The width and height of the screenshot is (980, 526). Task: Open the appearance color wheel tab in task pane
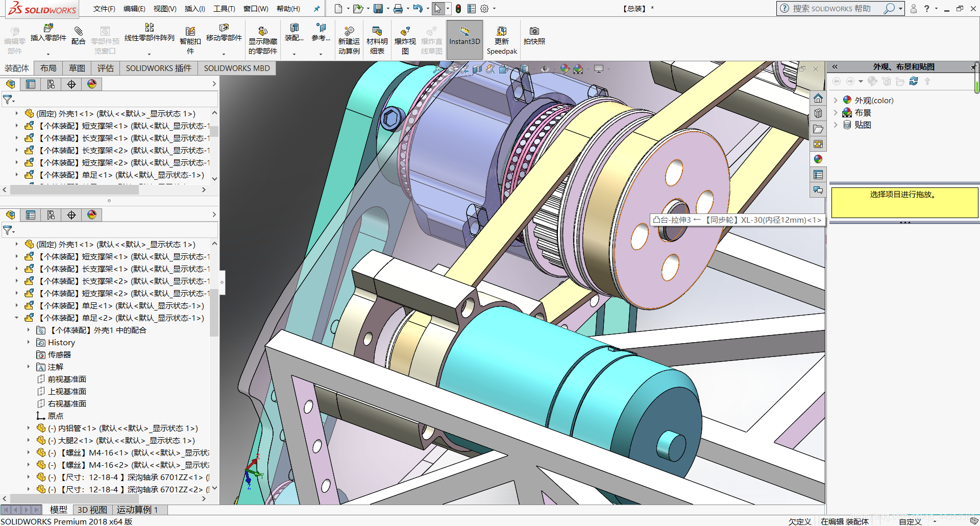pyautogui.click(x=818, y=159)
